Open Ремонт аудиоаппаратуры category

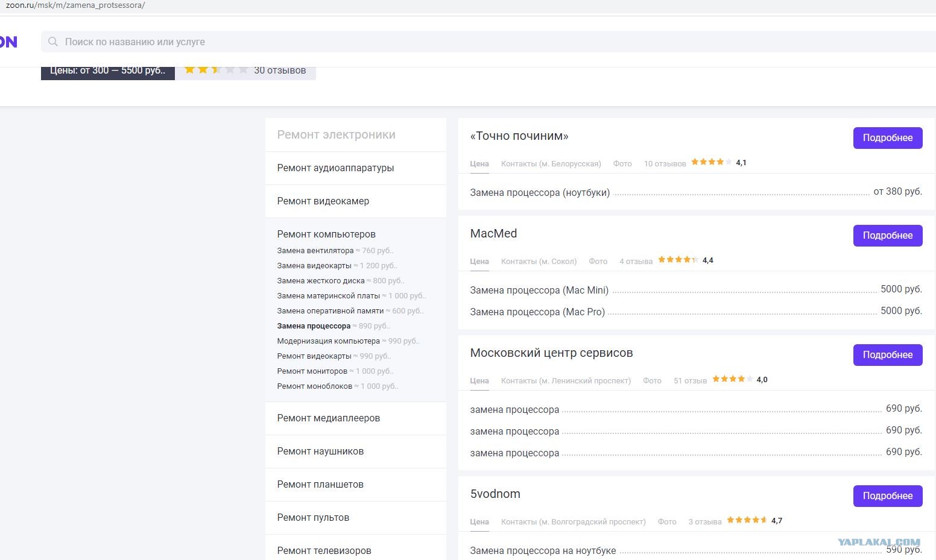click(x=335, y=168)
